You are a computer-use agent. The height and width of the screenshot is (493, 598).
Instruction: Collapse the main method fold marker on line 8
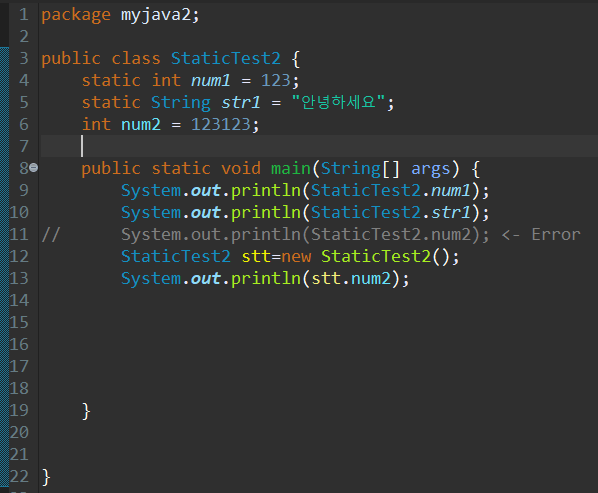coord(34,167)
